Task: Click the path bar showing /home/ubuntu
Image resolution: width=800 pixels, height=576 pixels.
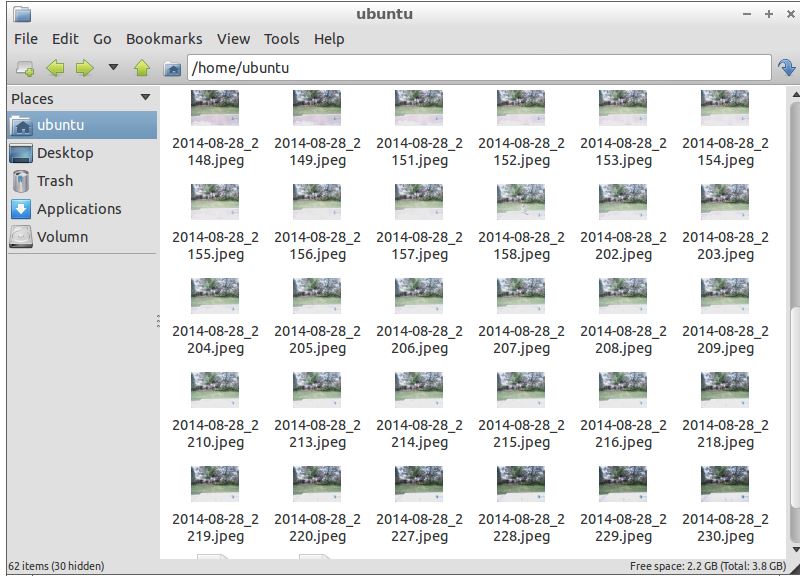Action: point(479,68)
